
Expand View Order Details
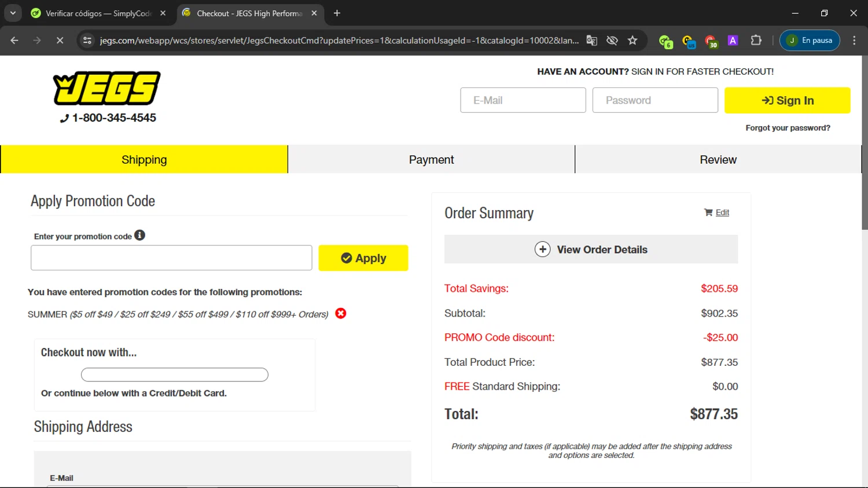(591, 249)
